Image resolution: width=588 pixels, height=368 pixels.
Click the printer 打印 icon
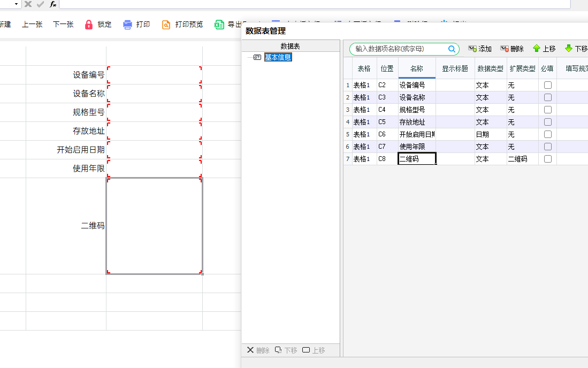(x=127, y=25)
